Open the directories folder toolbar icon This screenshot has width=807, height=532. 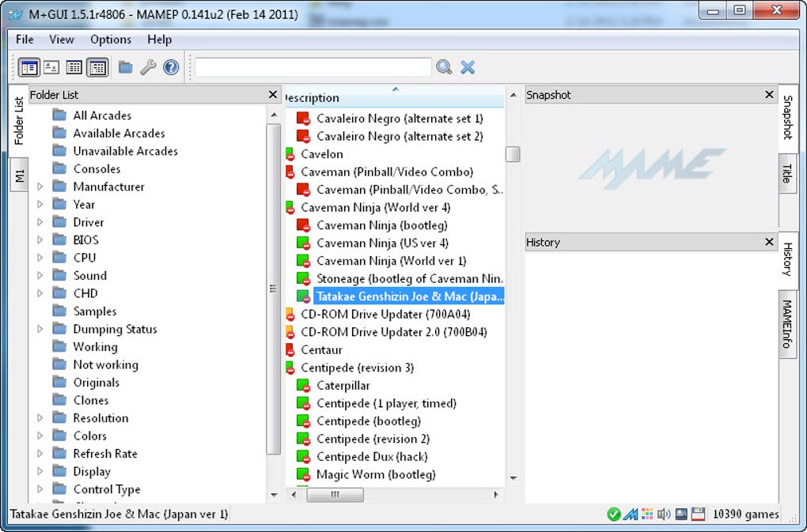pyautogui.click(x=126, y=67)
